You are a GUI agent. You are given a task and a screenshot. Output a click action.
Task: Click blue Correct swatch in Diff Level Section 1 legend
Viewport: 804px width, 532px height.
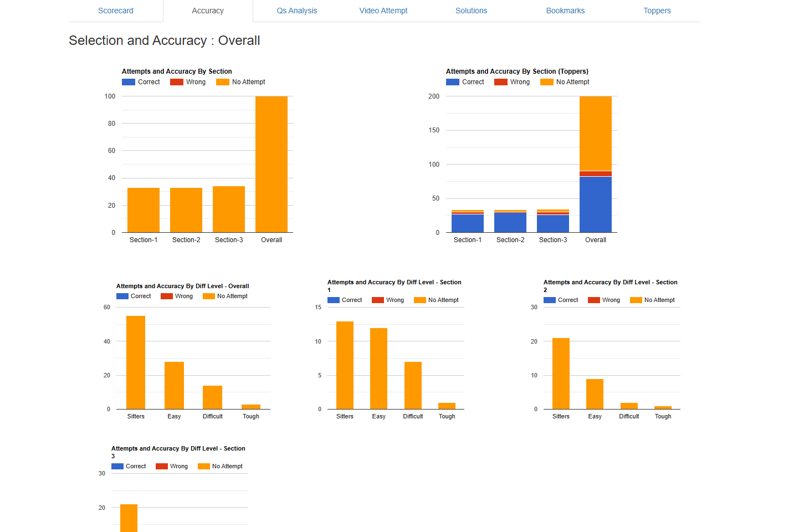(x=334, y=300)
